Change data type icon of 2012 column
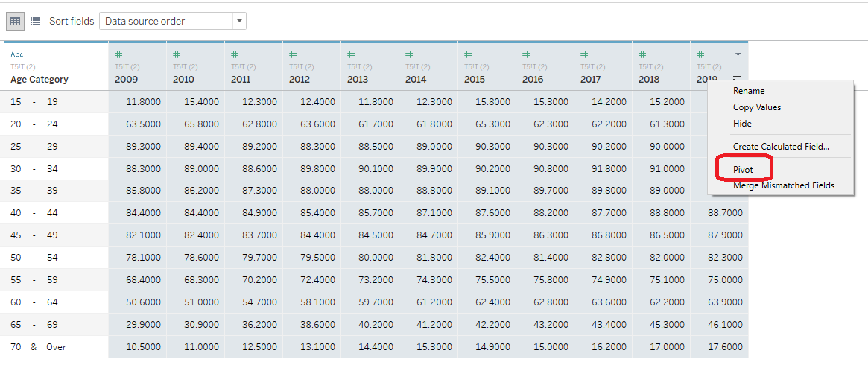 pos(293,54)
